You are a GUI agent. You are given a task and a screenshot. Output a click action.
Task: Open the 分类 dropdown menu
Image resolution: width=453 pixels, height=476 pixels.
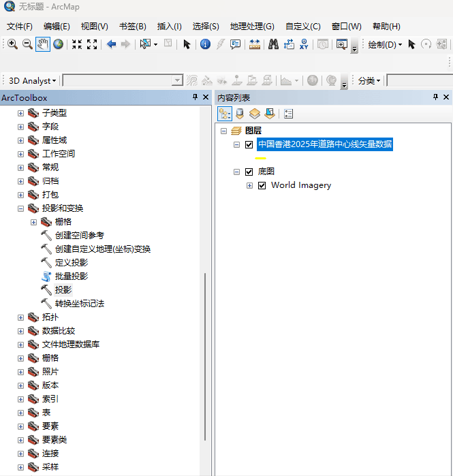pos(369,81)
